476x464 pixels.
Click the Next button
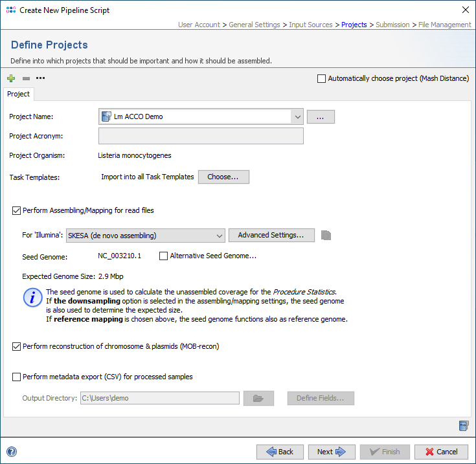tap(332, 452)
